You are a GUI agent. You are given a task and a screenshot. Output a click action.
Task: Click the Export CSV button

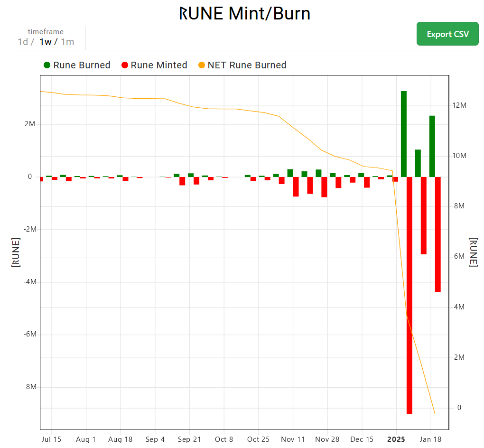coord(447,34)
